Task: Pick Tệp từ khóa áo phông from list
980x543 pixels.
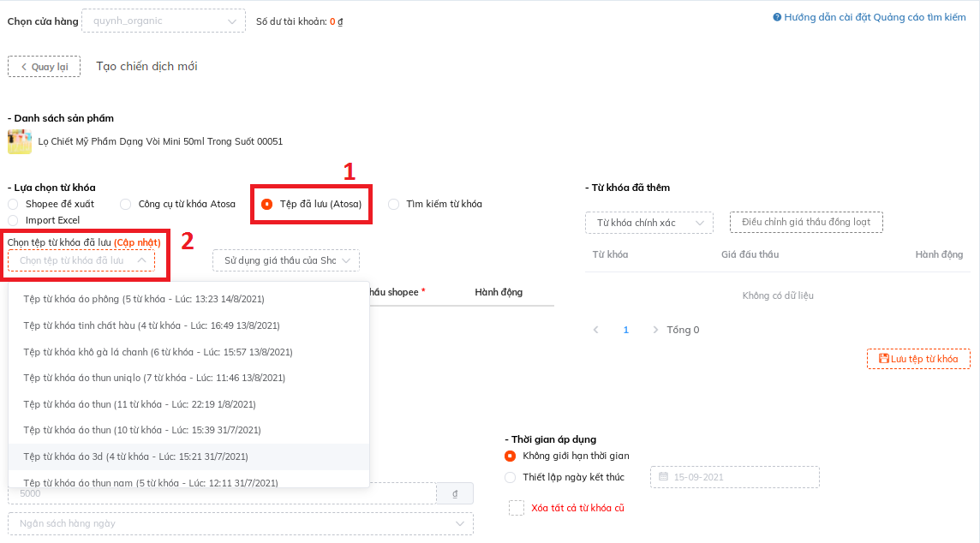Action: [x=144, y=300]
